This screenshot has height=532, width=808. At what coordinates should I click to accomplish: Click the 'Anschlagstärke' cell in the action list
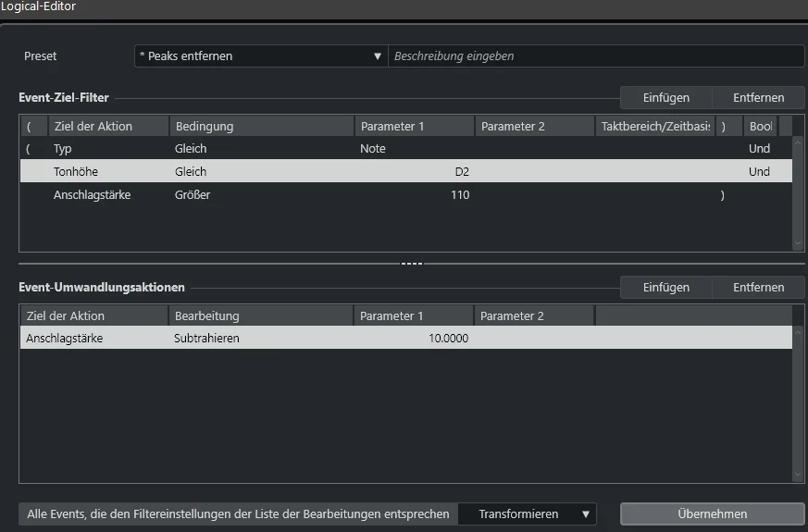click(65, 339)
